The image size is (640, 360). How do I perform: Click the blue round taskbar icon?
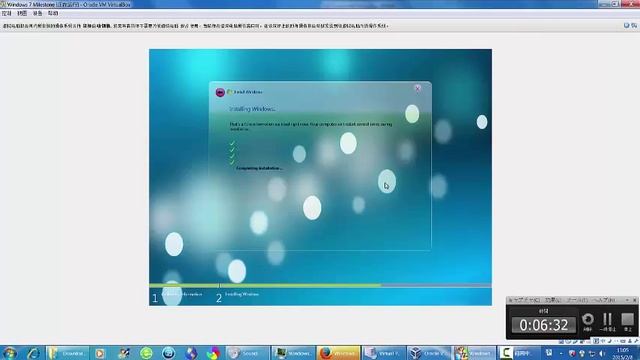[x=168, y=353]
